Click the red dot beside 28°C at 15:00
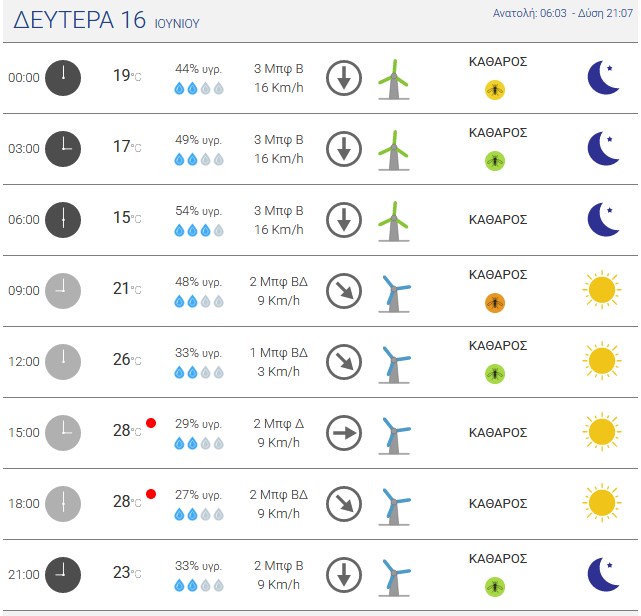The height and width of the screenshot is (616, 641). (x=151, y=423)
